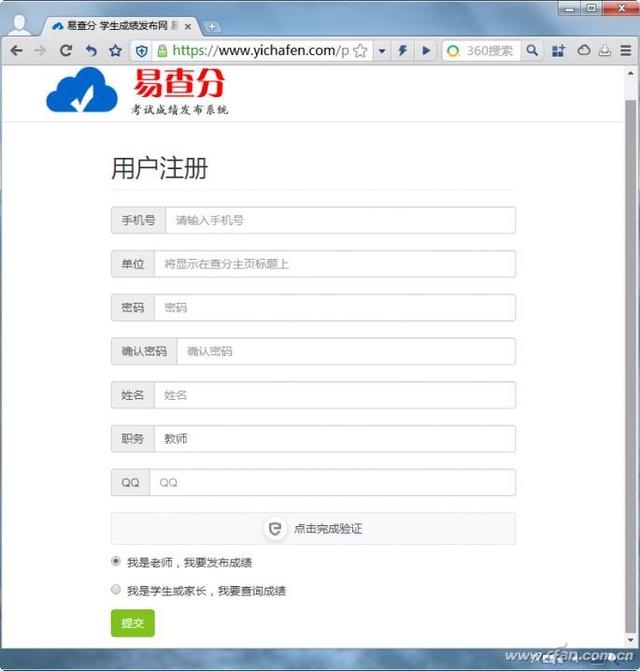
Task: Click the 易查分 blue cloud logo
Action: tap(82, 90)
